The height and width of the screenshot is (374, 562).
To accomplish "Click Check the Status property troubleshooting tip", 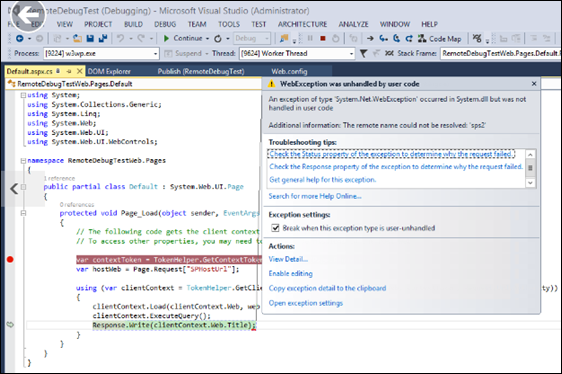I will coord(391,154).
